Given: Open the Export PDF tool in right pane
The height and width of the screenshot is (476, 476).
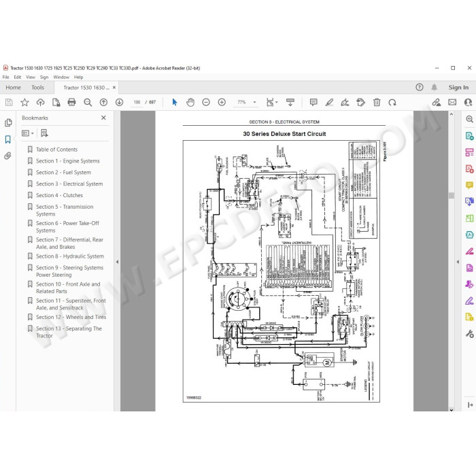Looking at the screenshot, I should 469,135.
